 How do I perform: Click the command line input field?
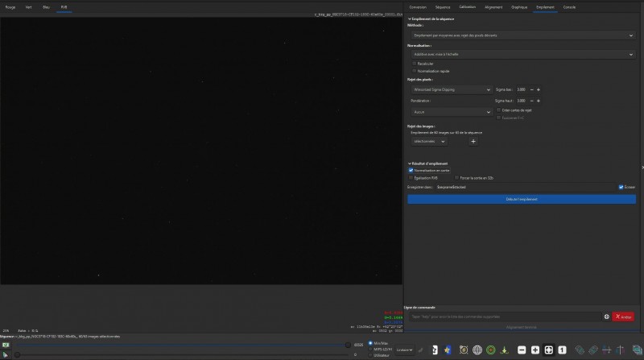click(x=505, y=317)
